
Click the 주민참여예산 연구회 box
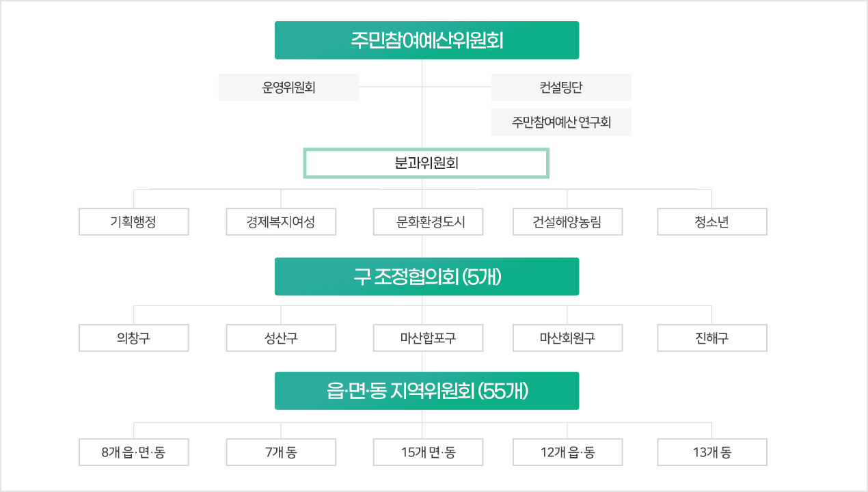(561, 122)
